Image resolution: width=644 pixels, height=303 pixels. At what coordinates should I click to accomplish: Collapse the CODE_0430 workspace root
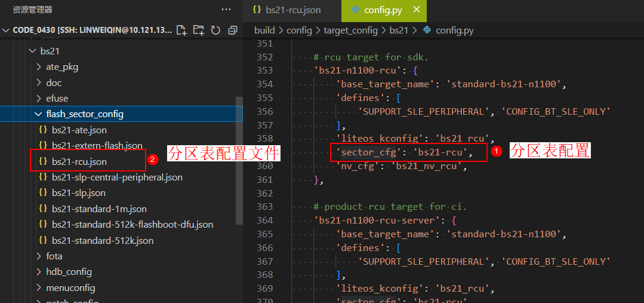[6, 30]
